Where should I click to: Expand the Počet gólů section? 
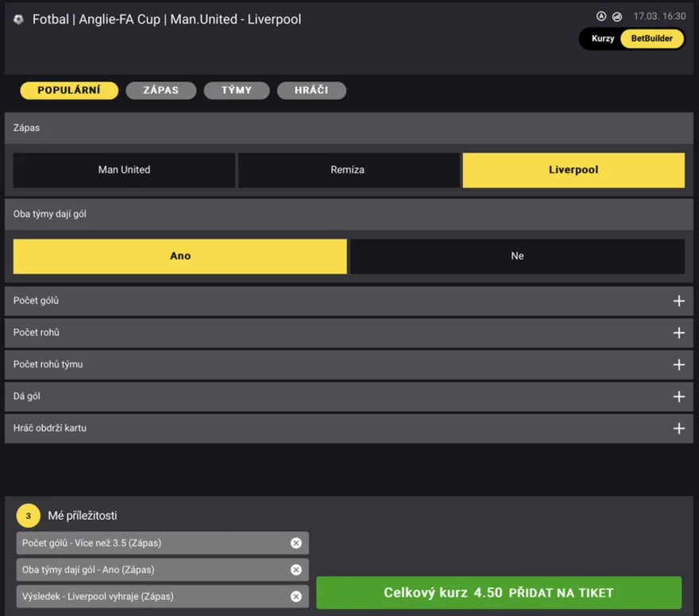pyautogui.click(x=349, y=301)
